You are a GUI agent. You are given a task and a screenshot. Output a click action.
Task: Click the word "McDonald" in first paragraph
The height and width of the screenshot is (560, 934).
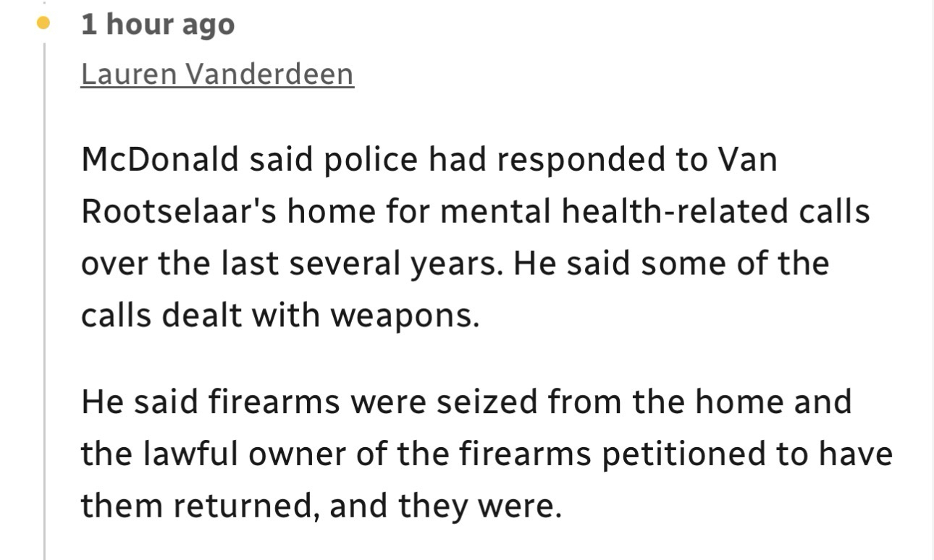[160, 159]
